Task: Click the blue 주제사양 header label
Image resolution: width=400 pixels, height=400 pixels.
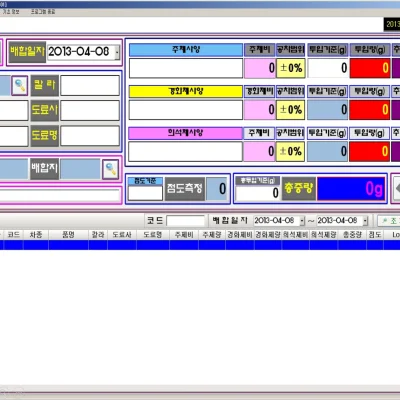Action: pyautogui.click(x=186, y=50)
